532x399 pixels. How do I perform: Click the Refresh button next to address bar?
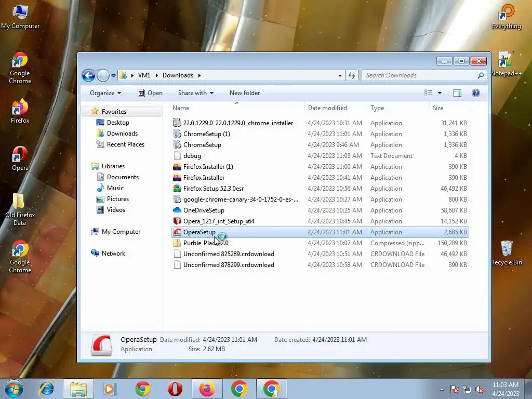click(x=352, y=75)
